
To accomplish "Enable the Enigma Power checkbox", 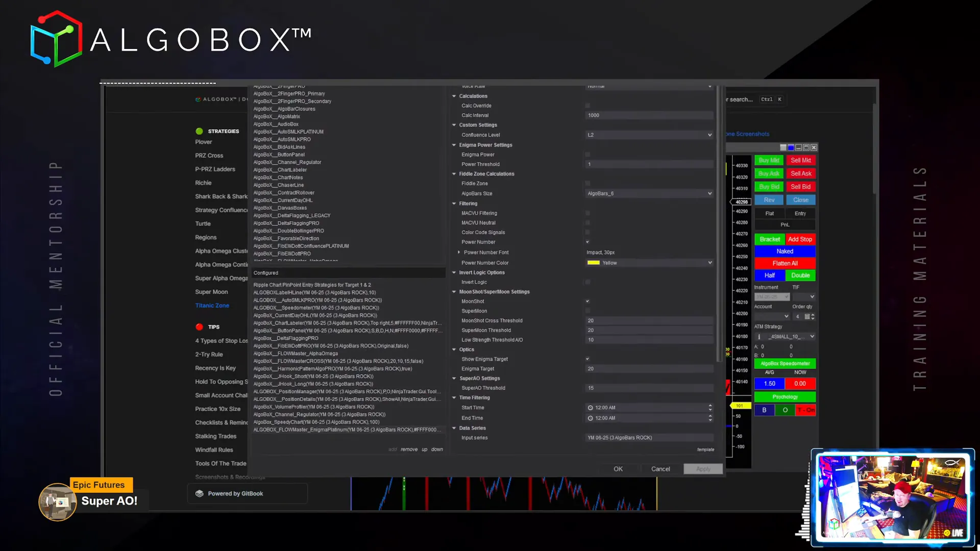I will point(587,155).
